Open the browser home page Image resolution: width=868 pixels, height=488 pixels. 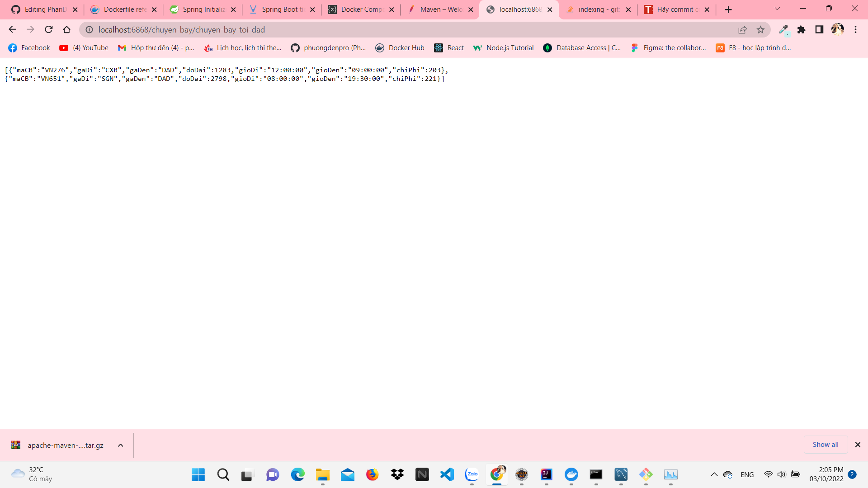(66, 29)
